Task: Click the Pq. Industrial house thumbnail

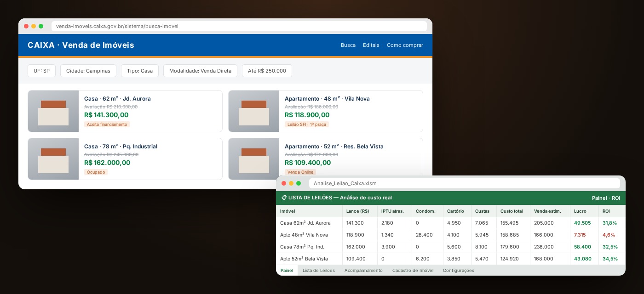Action: pyautogui.click(x=53, y=159)
